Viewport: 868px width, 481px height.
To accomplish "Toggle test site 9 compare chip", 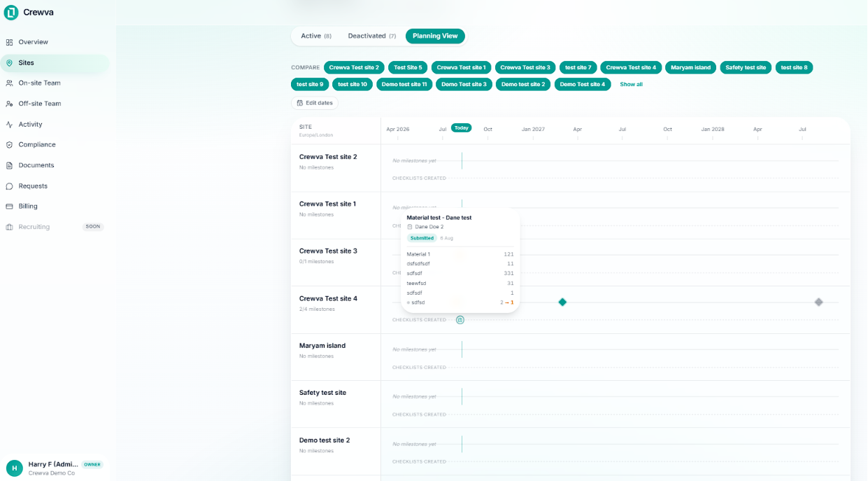I will pos(310,84).
